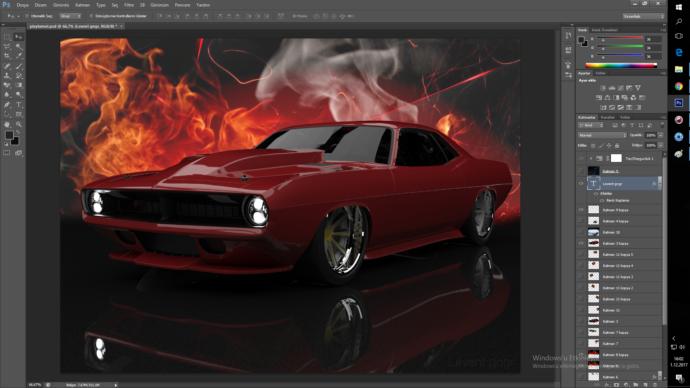Click the Windows Start button
This screenshot has width=690, height=388.
(679, 7)
